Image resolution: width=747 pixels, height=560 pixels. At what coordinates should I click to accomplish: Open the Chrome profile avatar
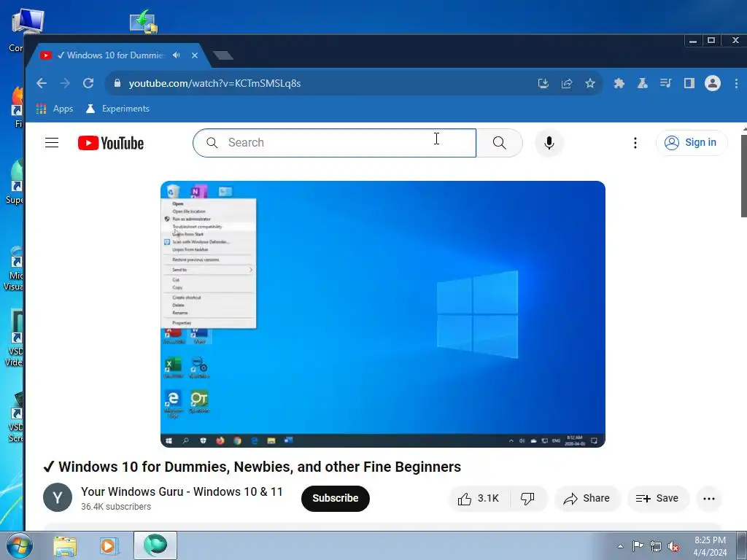click(713, 83)
